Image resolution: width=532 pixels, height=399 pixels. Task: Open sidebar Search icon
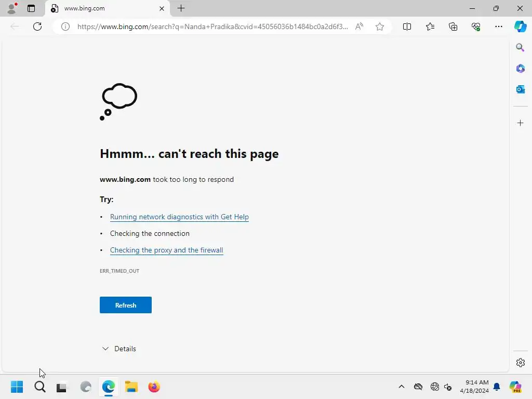tap(520, 47)
